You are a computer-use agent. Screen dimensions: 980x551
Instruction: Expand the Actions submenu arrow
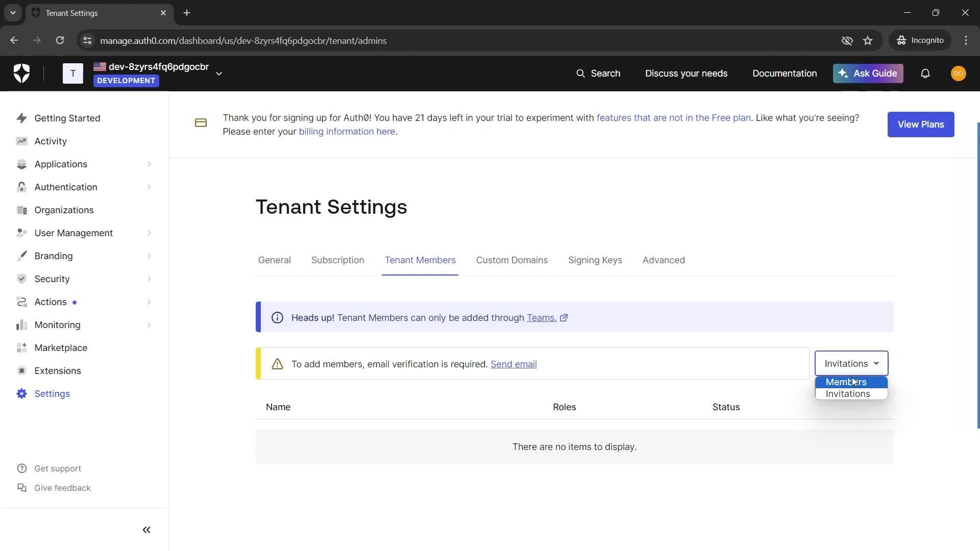(x=149, y=302)
